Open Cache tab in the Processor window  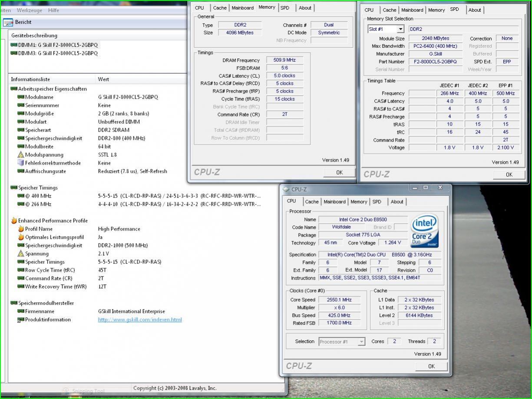click(312, 202)
